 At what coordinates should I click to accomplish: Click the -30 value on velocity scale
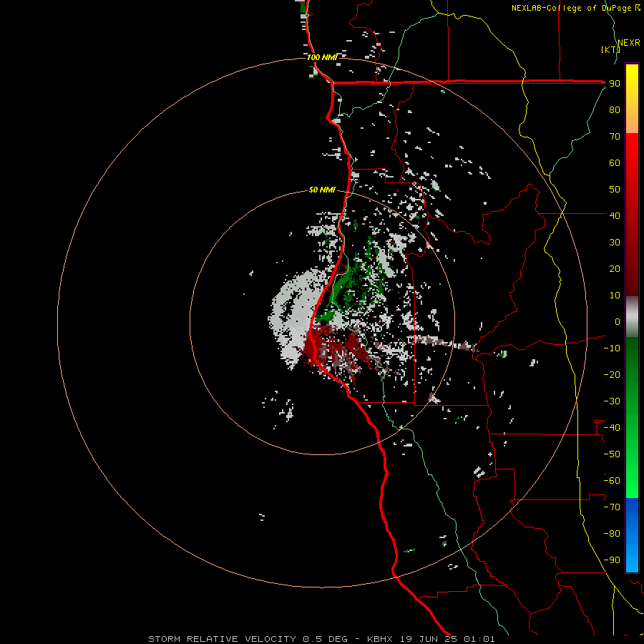612,401
